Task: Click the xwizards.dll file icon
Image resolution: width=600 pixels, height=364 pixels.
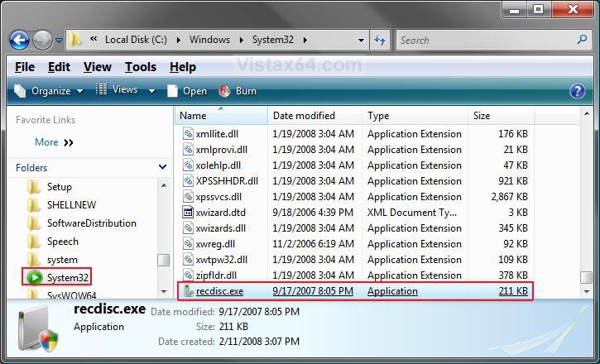Action: 188,228
